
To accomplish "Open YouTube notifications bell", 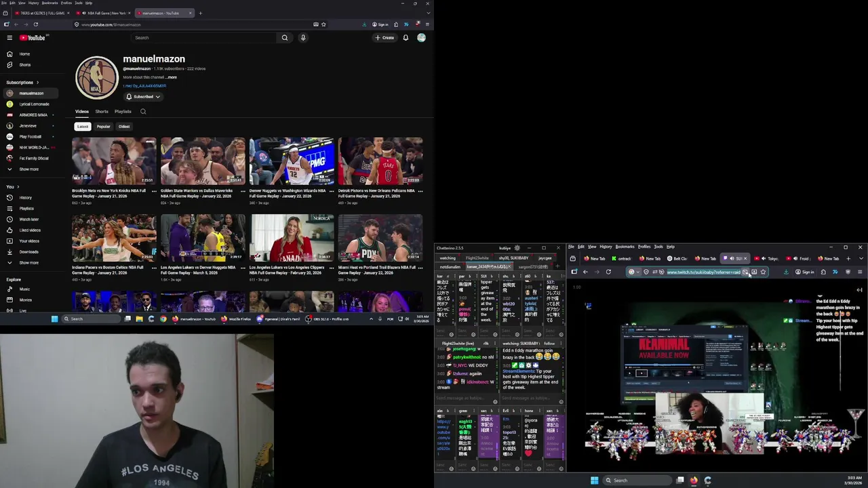I will 406,38.
